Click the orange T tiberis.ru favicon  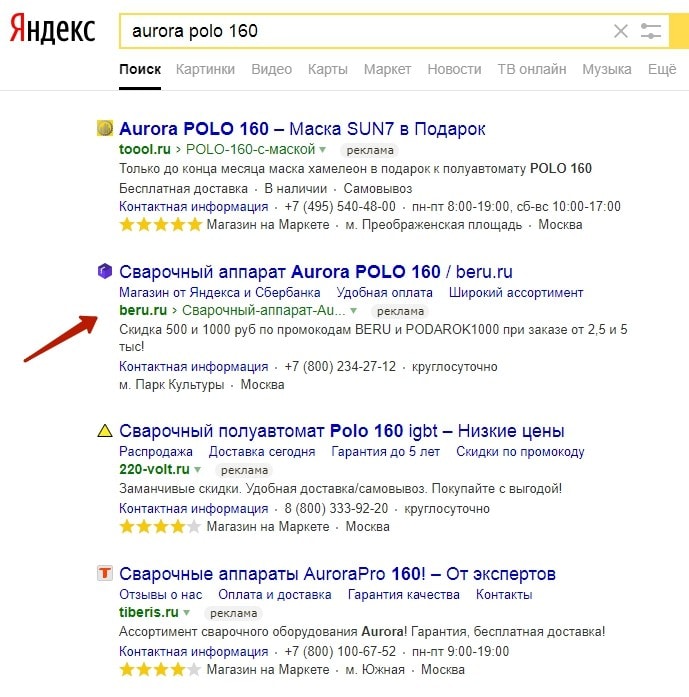coord(105,573)
